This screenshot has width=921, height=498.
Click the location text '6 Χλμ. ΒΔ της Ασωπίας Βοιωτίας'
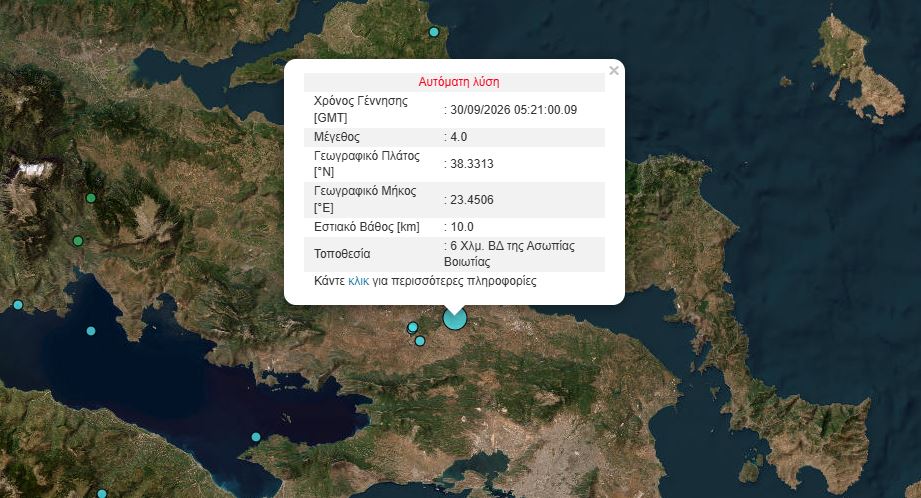point(509,254)
